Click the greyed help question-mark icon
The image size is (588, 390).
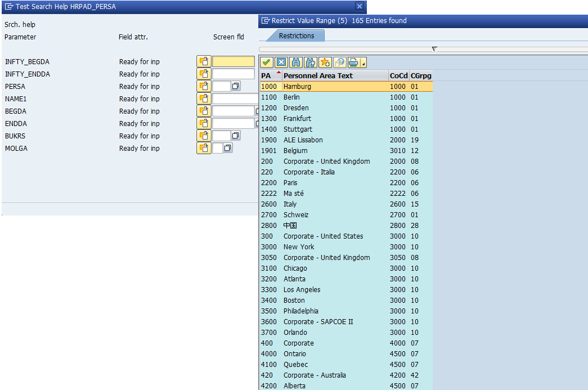(x=340, y=62)
